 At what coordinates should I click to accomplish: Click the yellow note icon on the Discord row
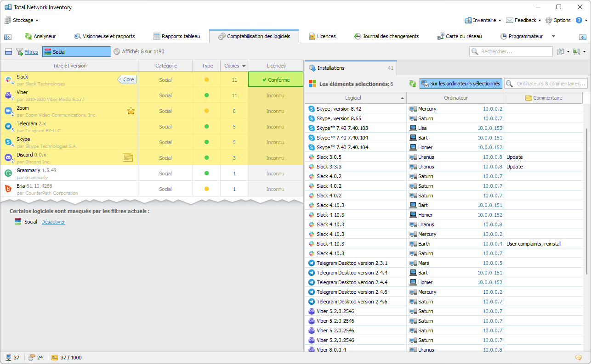point(128,157)
